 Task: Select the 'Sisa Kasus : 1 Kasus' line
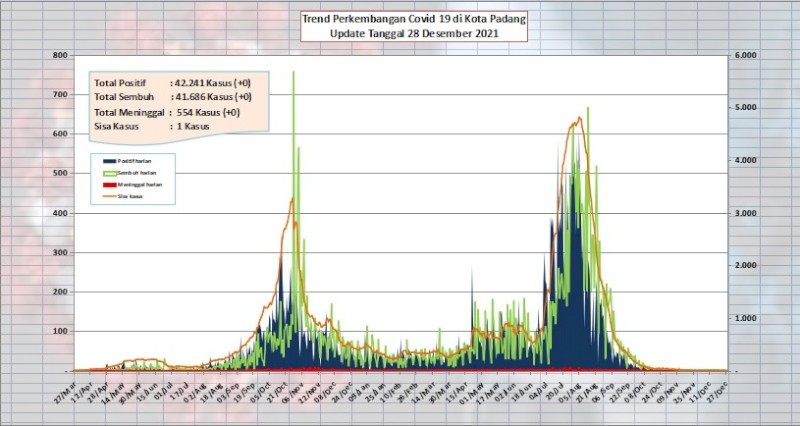click(x=152, y=127)
